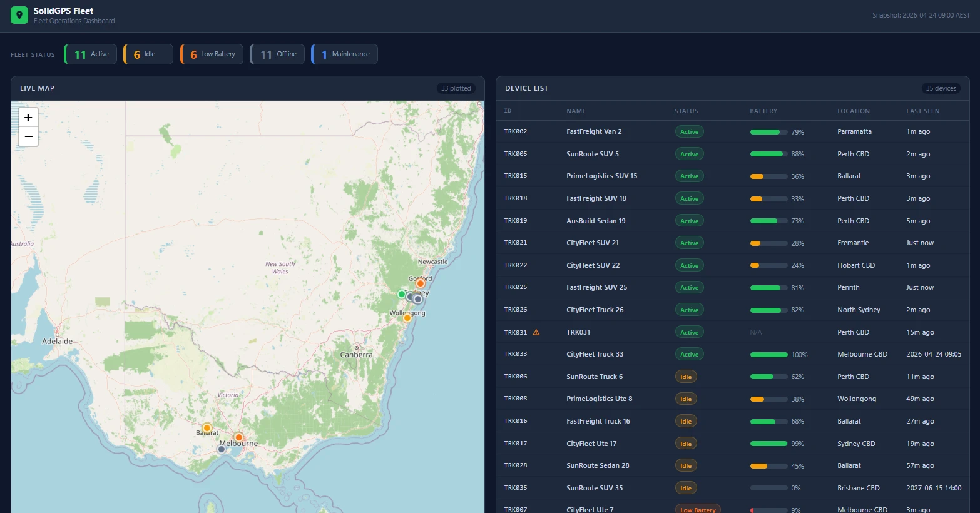This screenshot has width=980, height=513.
Task: Click the 79% battery bar for TRK002
Action: pyautogui.click(x=768, y=132)
